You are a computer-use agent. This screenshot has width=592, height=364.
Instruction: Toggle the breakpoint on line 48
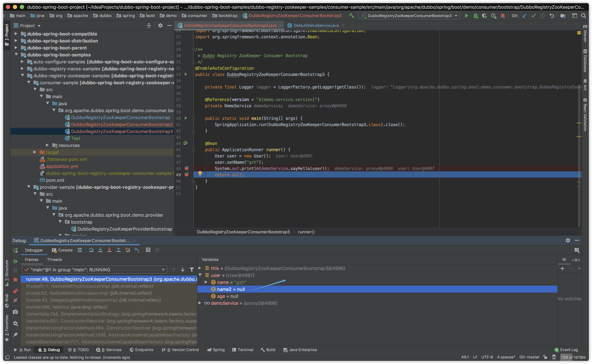coord(187,168)
